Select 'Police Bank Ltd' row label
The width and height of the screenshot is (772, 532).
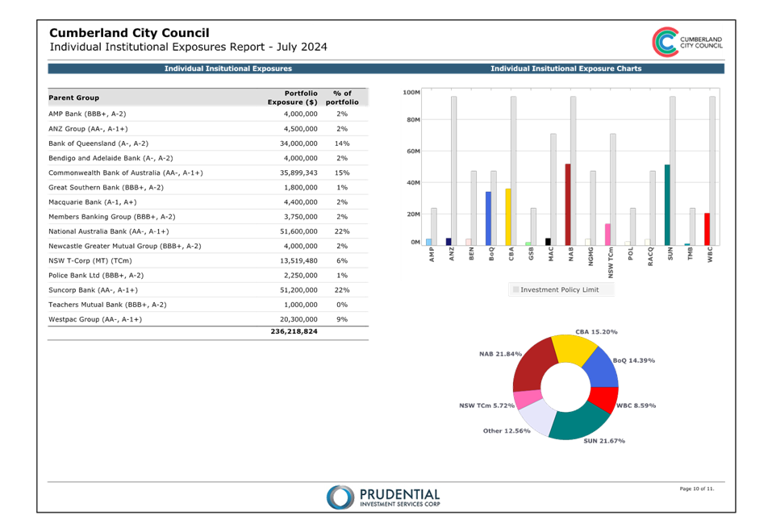click(96, 275)
